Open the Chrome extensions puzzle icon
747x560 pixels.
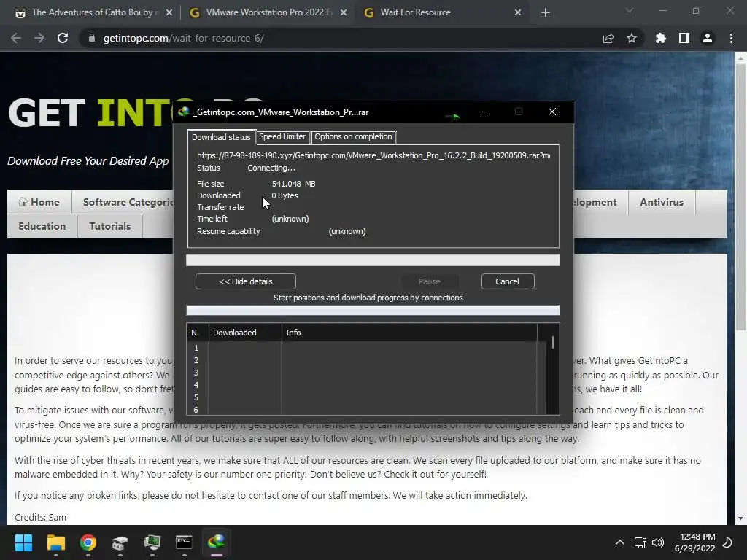coord(660,38)
